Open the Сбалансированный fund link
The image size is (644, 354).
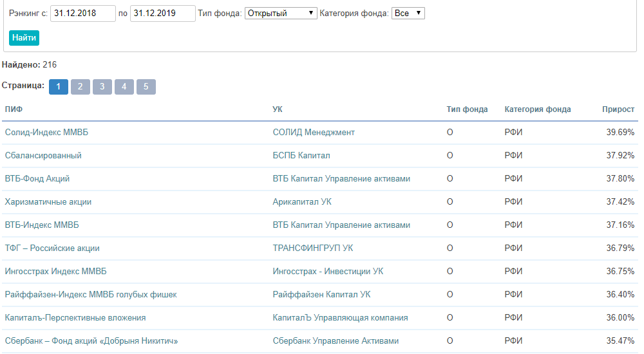coord(43,155)
